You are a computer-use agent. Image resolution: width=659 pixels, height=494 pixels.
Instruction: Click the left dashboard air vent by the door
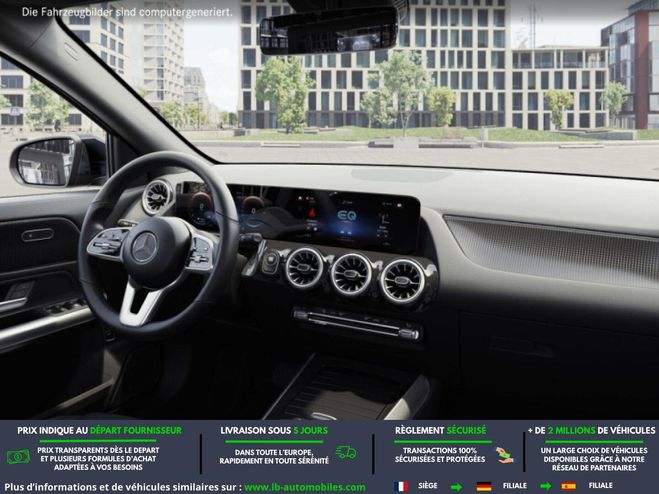[x=158, y=197]
